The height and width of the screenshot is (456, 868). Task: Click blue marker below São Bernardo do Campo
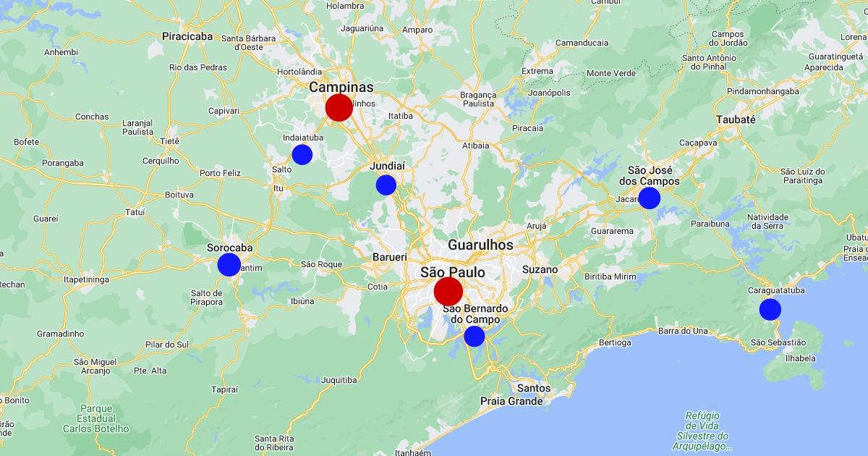pos(474,336)
